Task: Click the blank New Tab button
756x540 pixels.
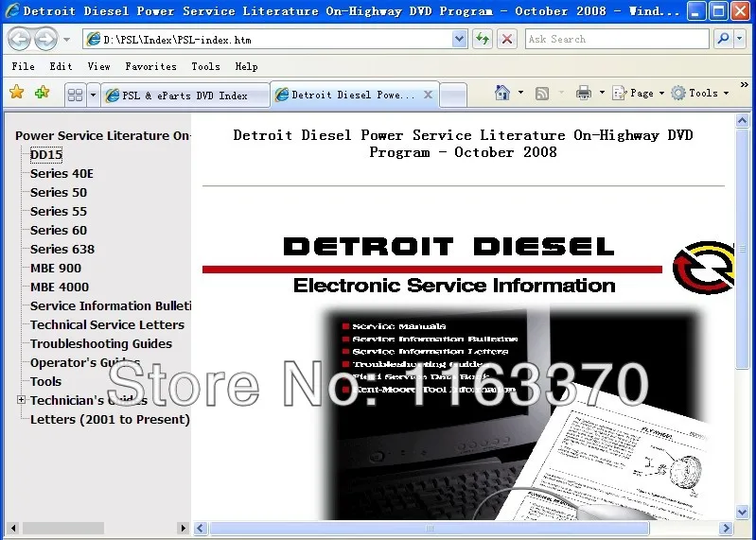Action: click(453, 95)
